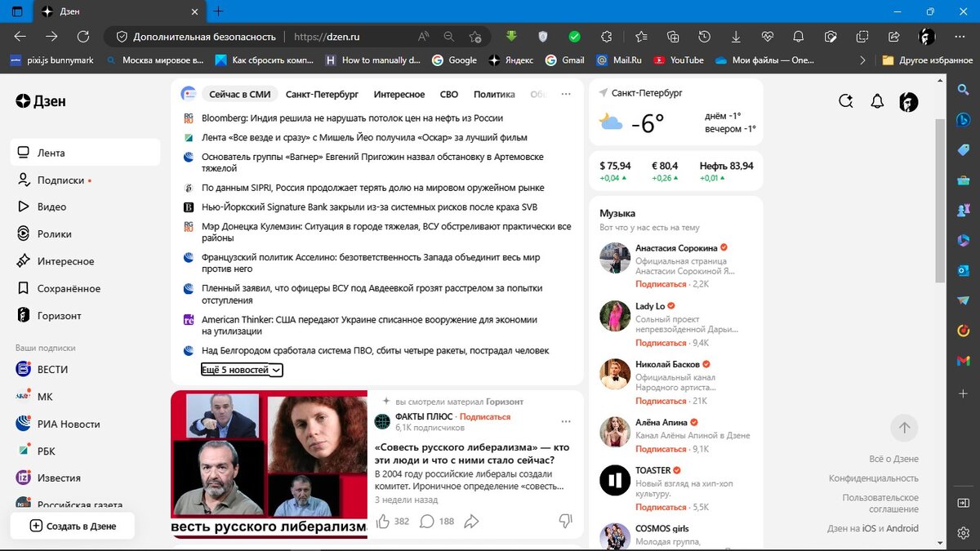Image resolution: width=980 pixels, height=551 pixels.
Task: Subscribe to TOASTER channel
Action: 661,507
